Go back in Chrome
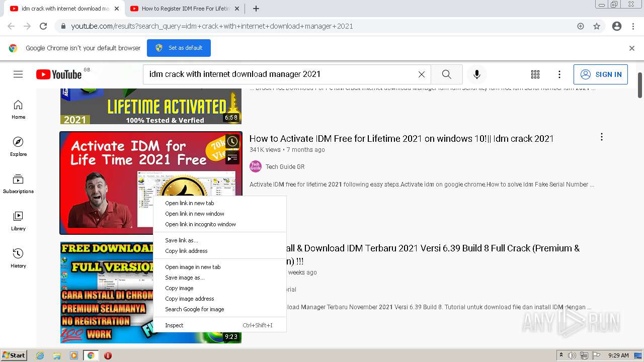This screenshot has width=644, height=362. click(x=11, y=26)
